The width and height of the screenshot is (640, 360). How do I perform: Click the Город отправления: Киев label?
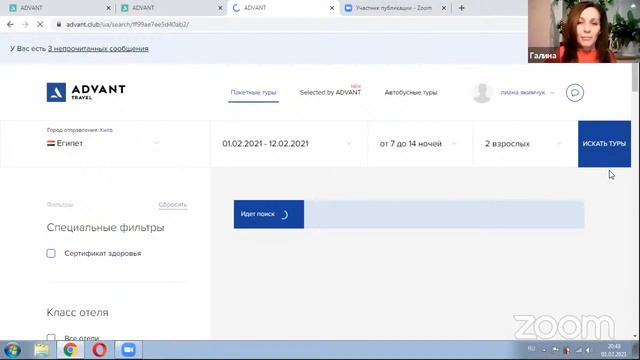click(80, 130)
